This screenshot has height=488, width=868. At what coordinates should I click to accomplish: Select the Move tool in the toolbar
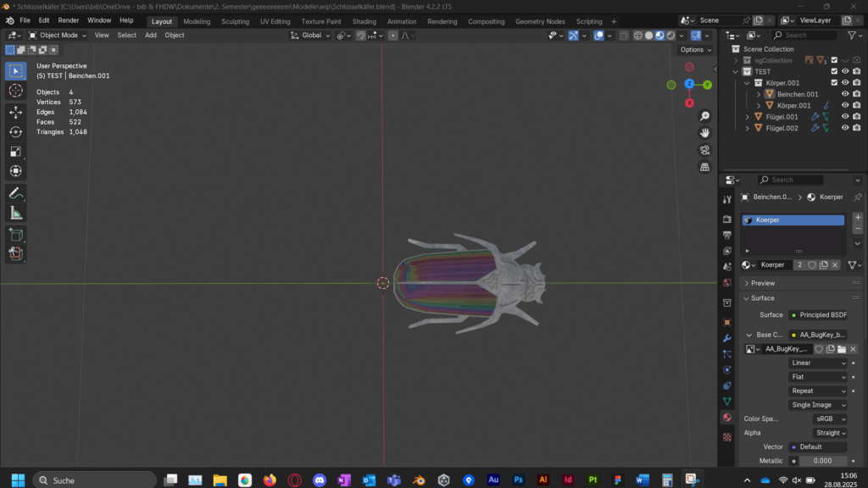tap(15, 112)
